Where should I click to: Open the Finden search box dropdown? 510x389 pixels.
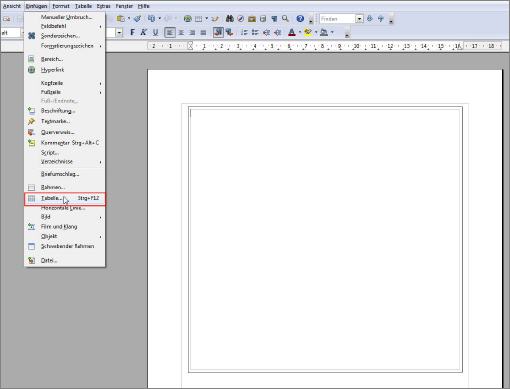pos(359,19)
